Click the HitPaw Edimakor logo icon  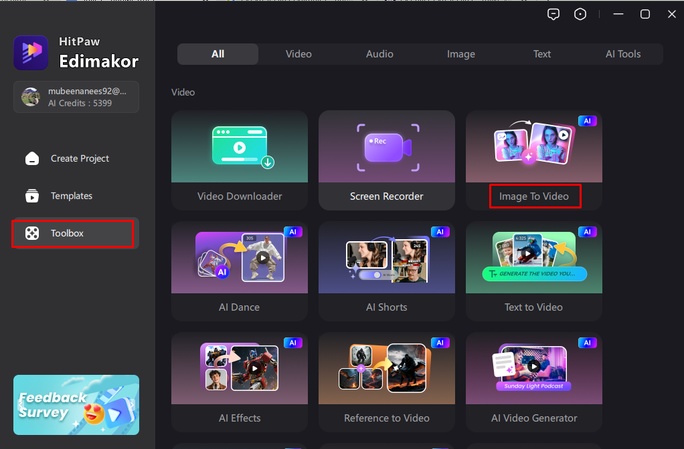tap(31, 52)
